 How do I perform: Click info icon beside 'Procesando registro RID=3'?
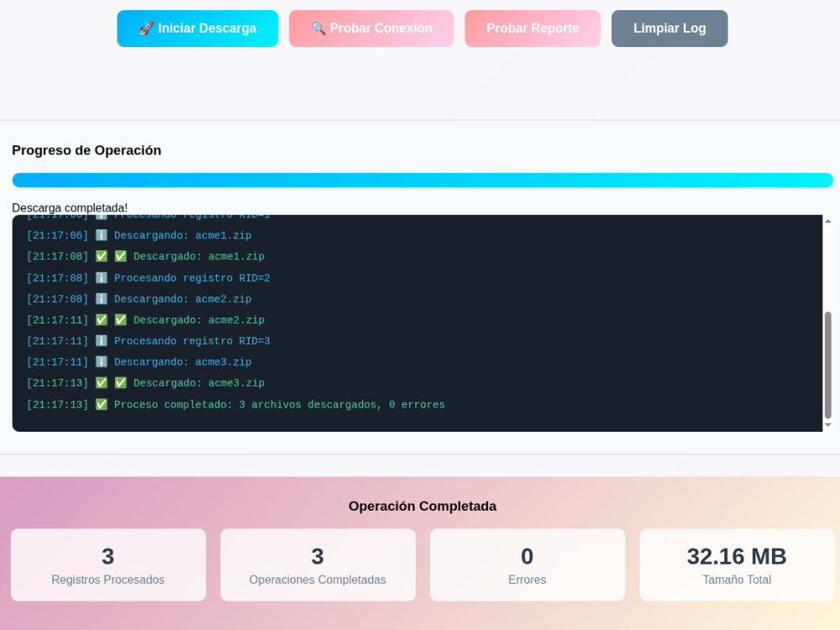pos(102,341)
